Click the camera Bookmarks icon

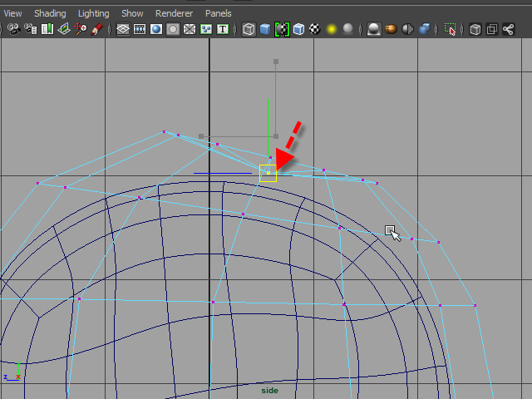click(x=47, y=29)
